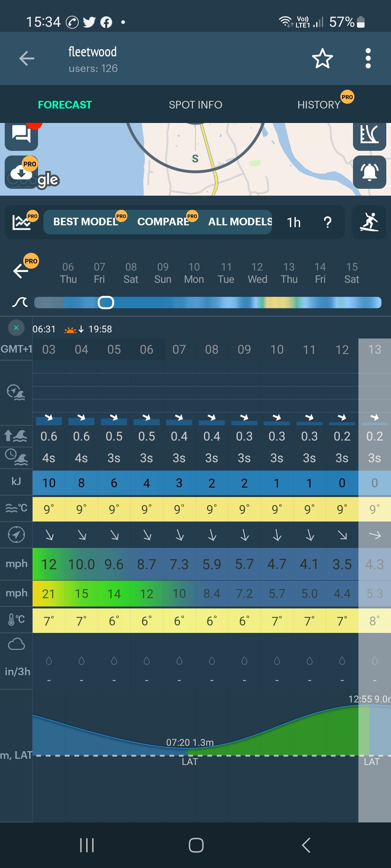Open the HISTORY tab

coord(319,105)
